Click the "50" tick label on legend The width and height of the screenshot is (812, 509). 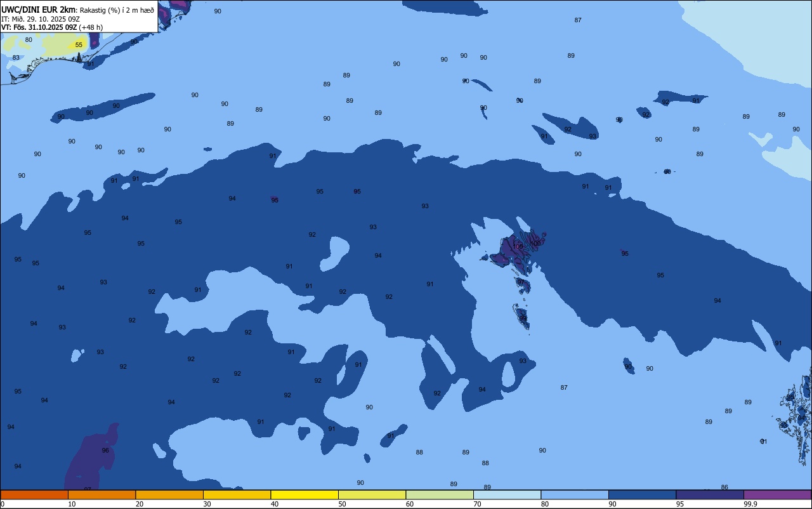click(x=342, y=504)
